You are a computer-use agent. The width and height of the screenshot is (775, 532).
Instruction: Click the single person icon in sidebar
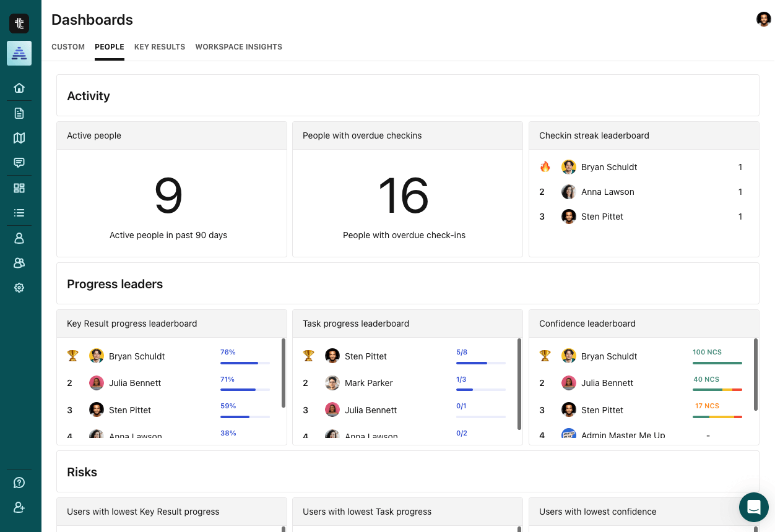click(x=19, y=238)
